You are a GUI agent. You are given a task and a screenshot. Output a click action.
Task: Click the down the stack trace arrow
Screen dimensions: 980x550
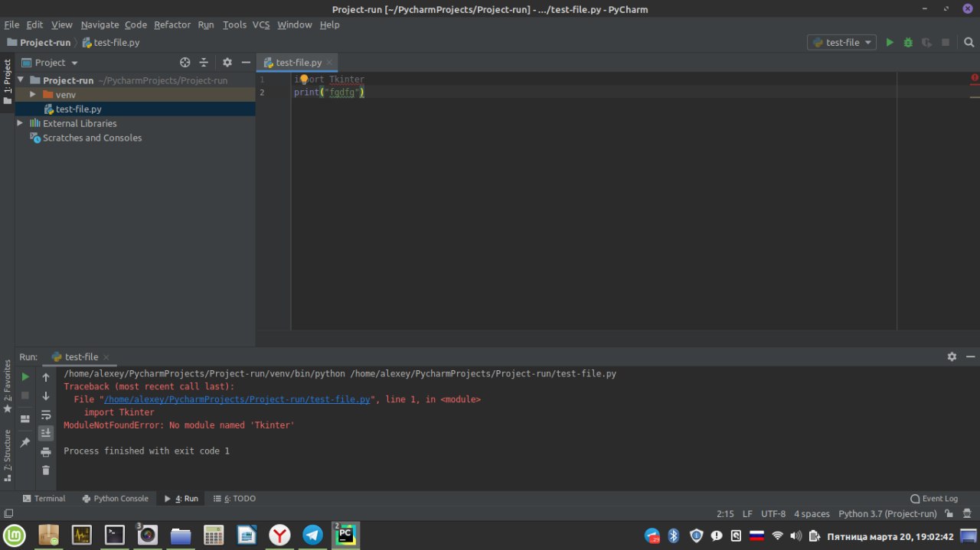coord(46,395)
